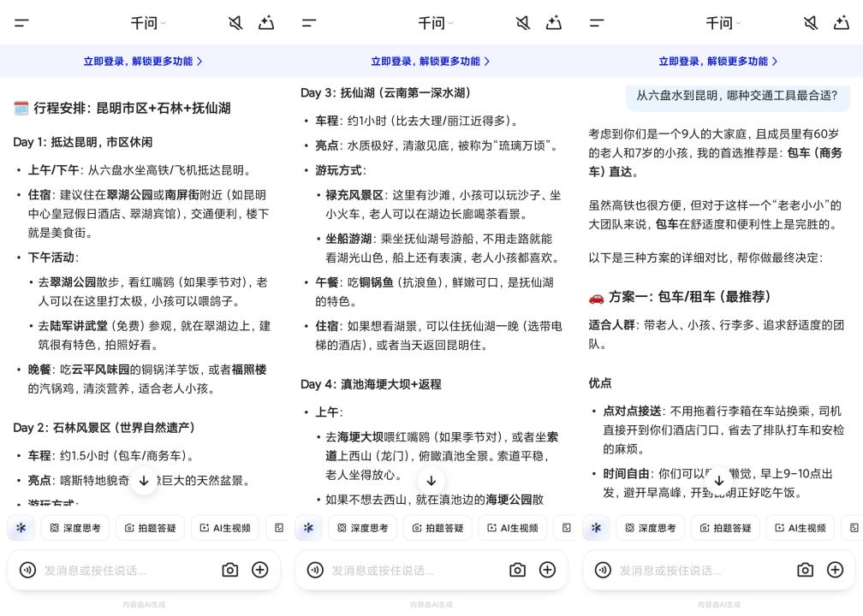Tap asterisk sparkle chip under the 包车 advantages list
The height and width of the screenshot is (616, 863).
pos(596,528)
